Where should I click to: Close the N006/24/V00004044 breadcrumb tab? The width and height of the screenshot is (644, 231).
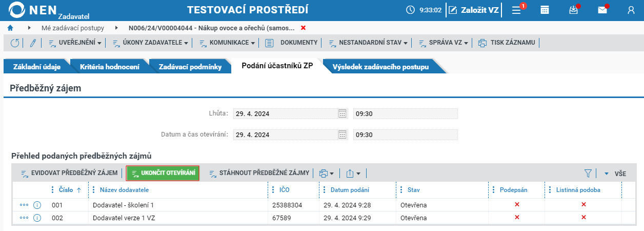tap(303, 28)
